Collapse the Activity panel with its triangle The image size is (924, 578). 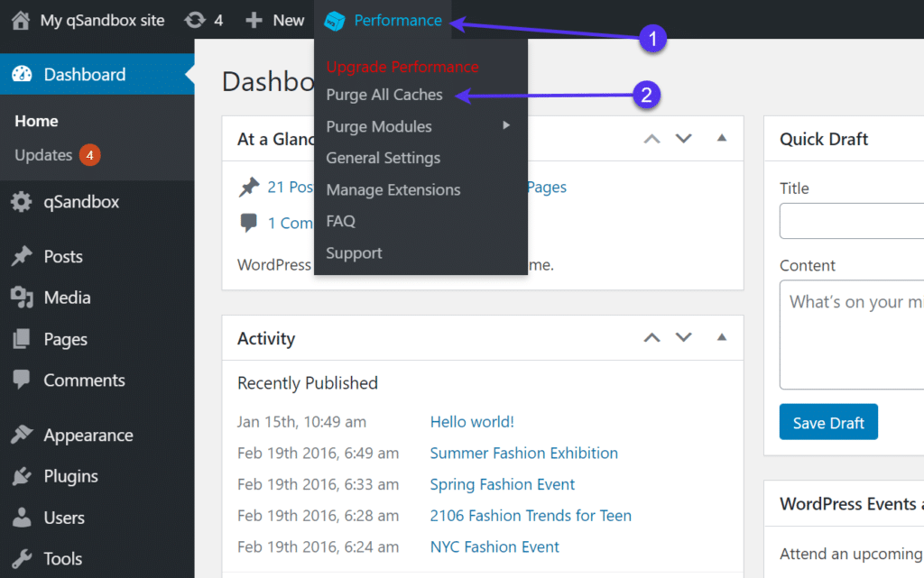[721, 337]
